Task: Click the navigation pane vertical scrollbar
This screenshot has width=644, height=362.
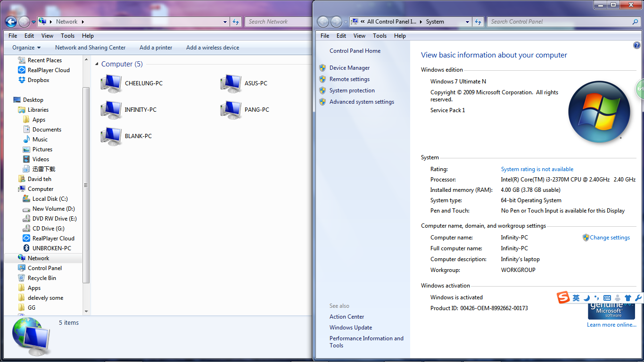Action: [86, 185]
